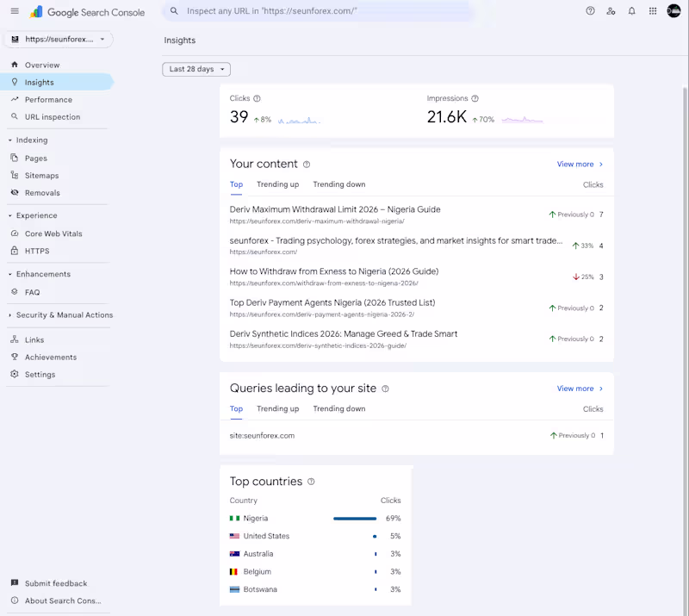Open Top Deriv Payment Agents Nigeria row
Screen dimensions: 689x616
[417, 308]
